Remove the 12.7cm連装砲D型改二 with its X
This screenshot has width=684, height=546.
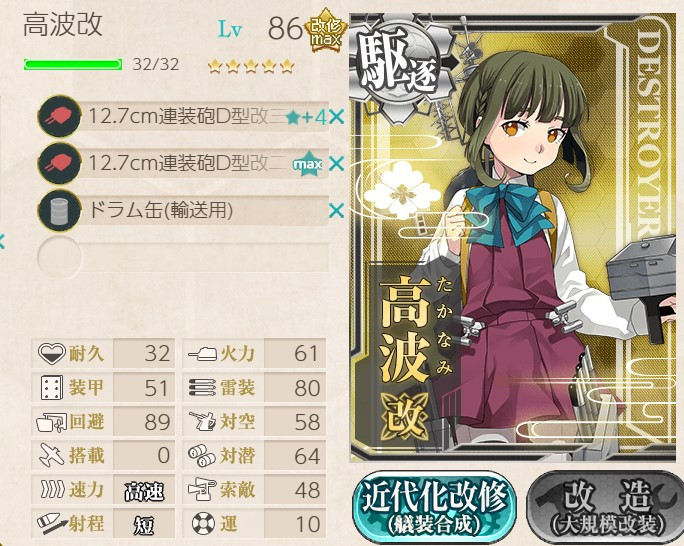pyautogui.click(x=336, y=164)
